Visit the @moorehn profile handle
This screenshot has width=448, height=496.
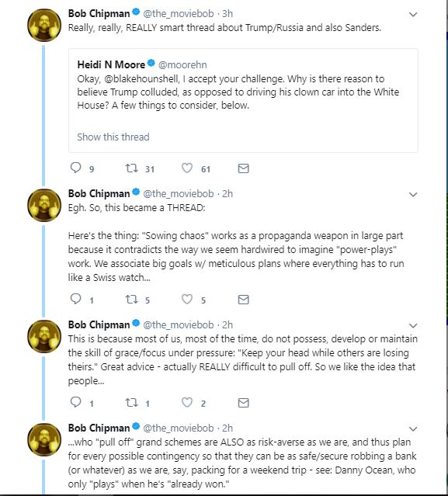point(182,65)
